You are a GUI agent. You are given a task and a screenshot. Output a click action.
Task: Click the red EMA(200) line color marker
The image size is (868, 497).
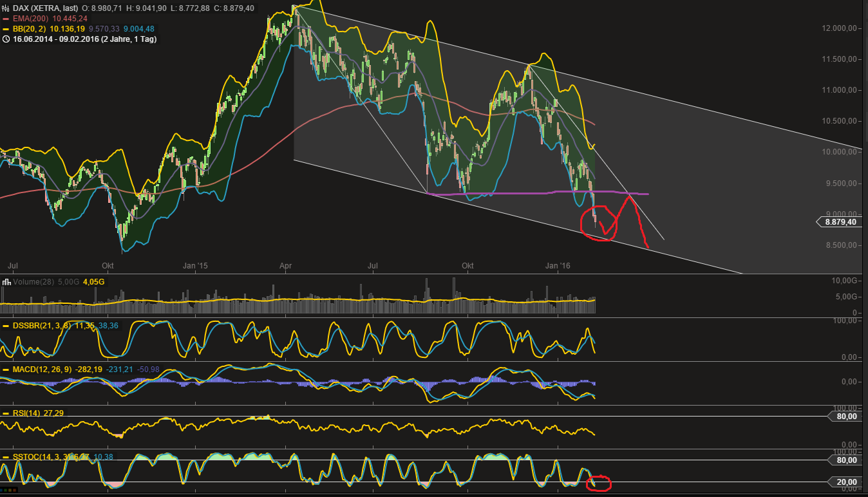point(6,18)
